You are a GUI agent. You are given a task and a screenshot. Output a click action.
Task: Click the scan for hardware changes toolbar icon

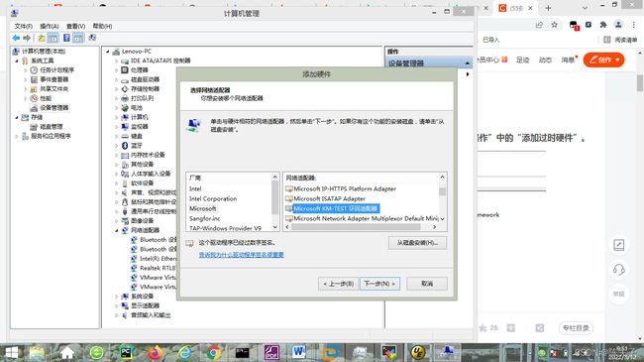pos(92,38)
